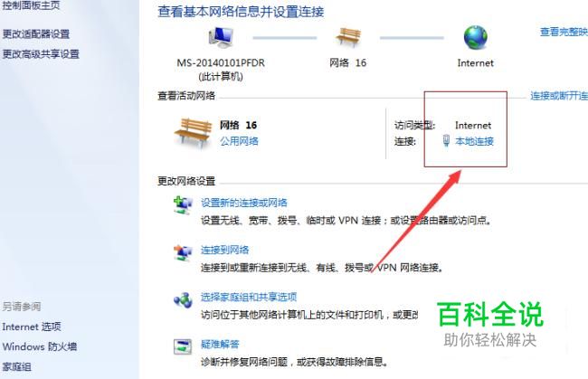Open 控制面板主页 in sidebar
Screen dimensions: 588x379
[31, 5]
